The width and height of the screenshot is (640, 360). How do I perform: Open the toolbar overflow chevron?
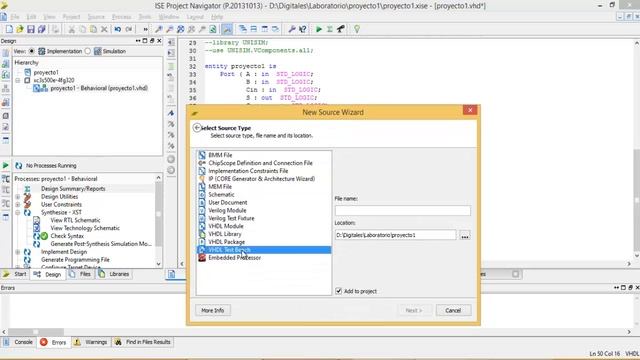(x=145, y=29)
